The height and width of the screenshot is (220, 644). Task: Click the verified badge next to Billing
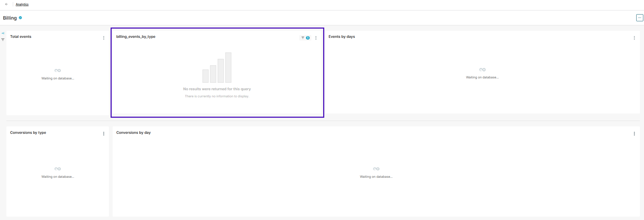pyautogui.click(x=20, y=18)
